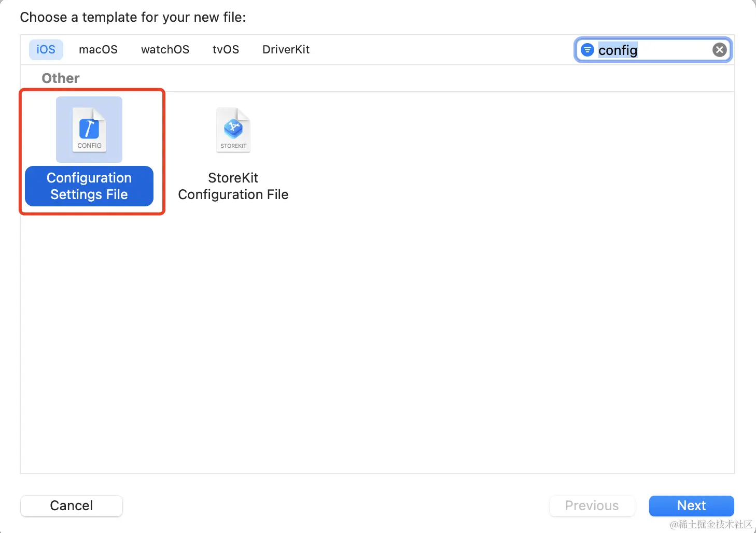This screenshot has height=533, width=756.
Task: Select the Configuration Settings File icon
Action: 89,130
